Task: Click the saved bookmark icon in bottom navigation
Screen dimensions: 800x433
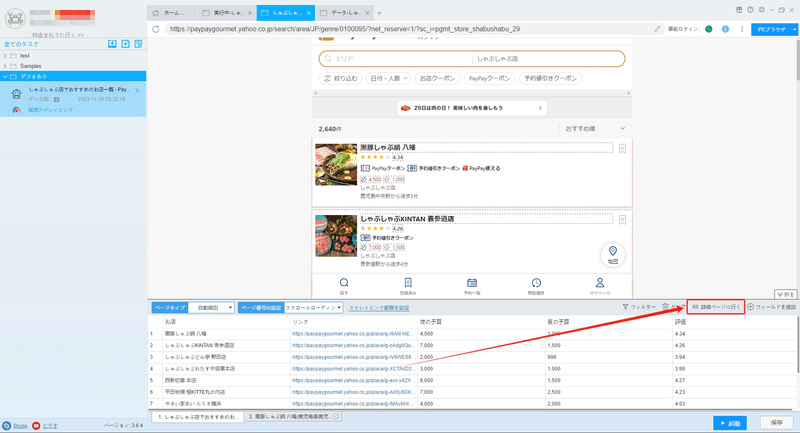Action: click(408, 283)
